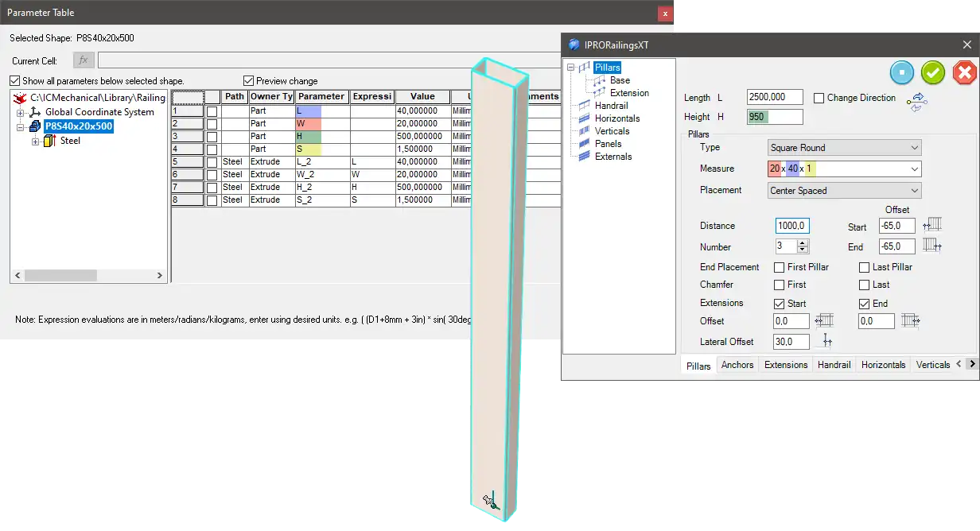The height and width of the screenshot is (531, 980).
Task: Check End Placement Last Pillar
Action: coord(865,267)
